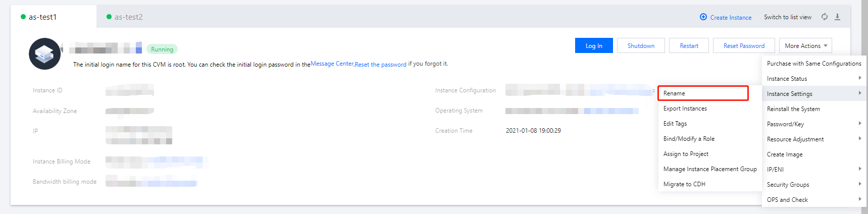Select the as-test1 tab
This screenshot has height=214, width=868.
click(x=42, y=17)
